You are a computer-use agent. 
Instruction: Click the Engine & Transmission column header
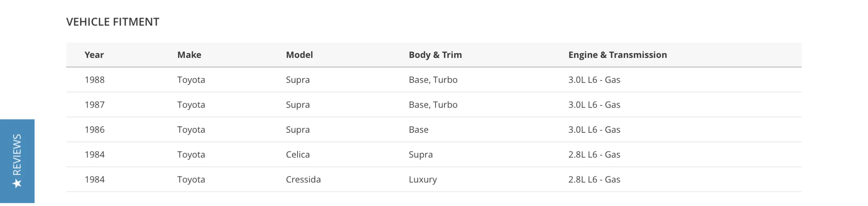pos(617,55)
